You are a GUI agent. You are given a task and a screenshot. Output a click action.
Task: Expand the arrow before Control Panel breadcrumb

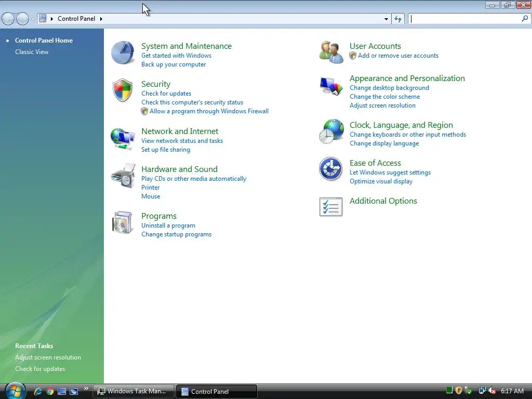52,19
